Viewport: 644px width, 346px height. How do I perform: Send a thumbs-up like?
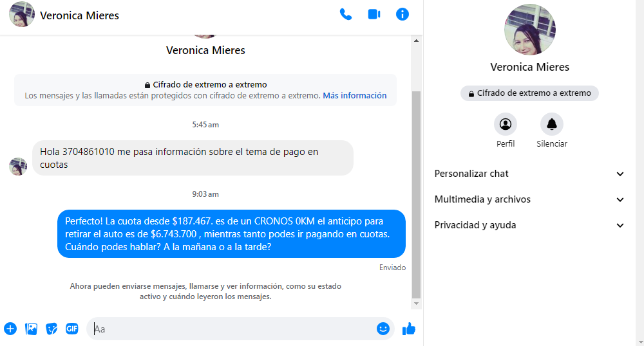(x=409, y=329)
